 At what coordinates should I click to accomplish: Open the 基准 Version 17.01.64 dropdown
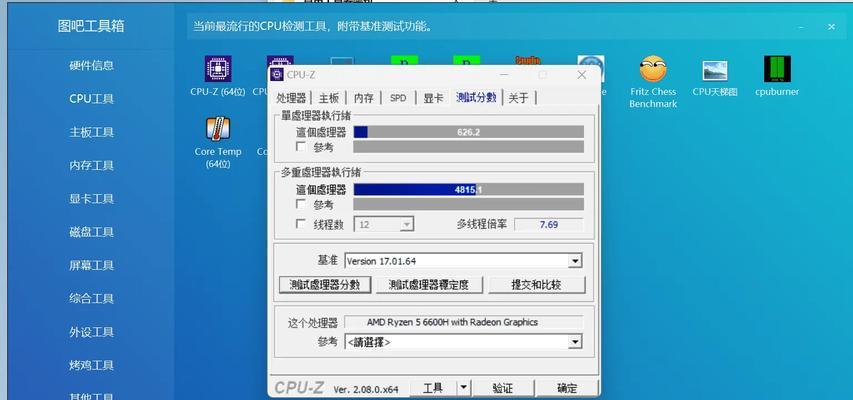(x=463, y=261)
